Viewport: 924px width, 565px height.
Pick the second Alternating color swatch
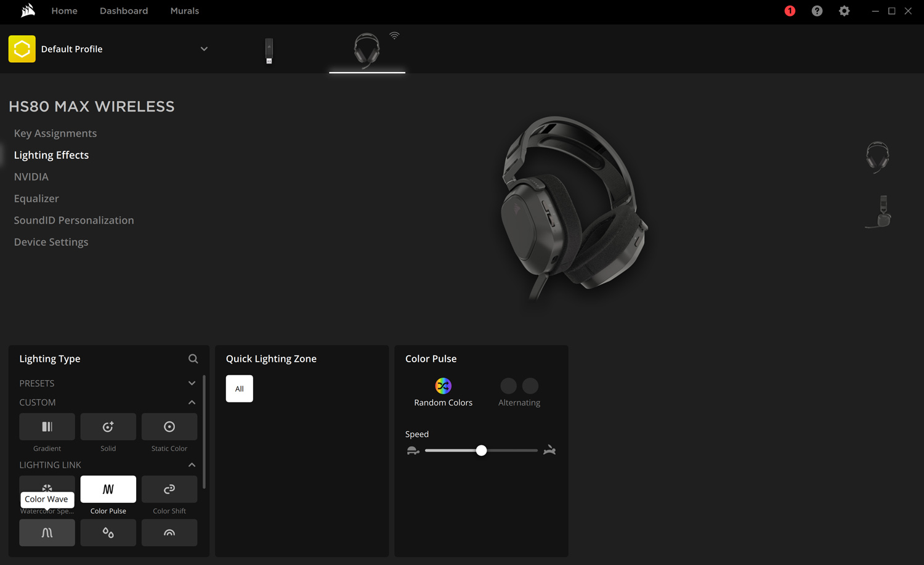tap(530, 386)
